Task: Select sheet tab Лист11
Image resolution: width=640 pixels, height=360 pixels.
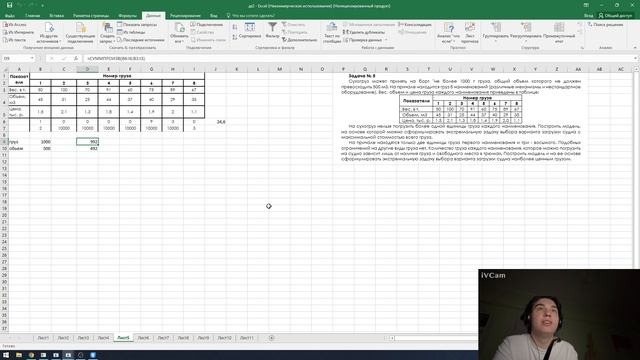Action: click(247, 338)
